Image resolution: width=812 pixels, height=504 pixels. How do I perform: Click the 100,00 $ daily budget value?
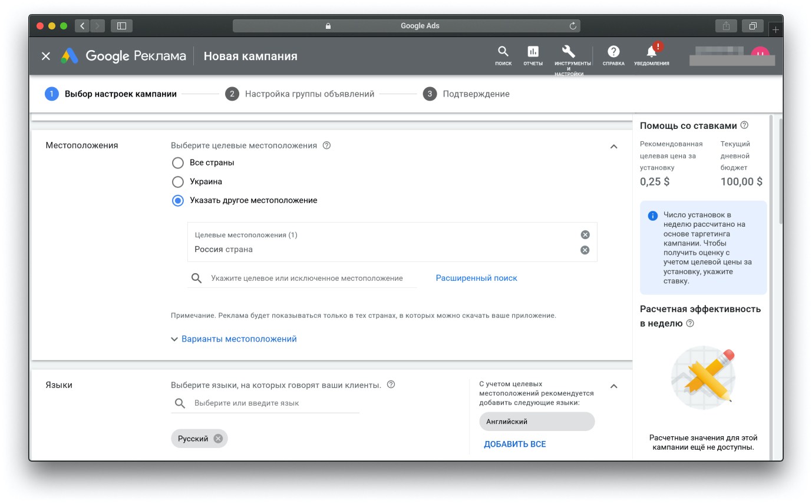[741, 182]
